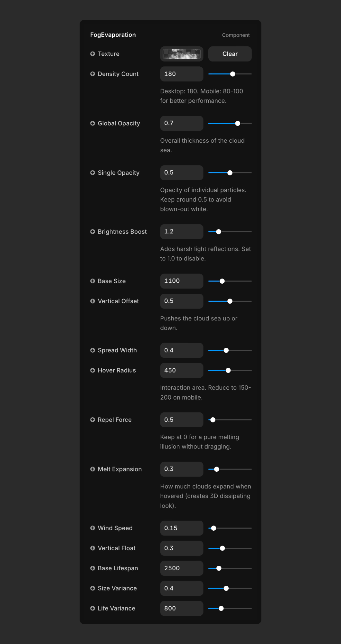Click the plus icon beside Texture

[93, 54]
